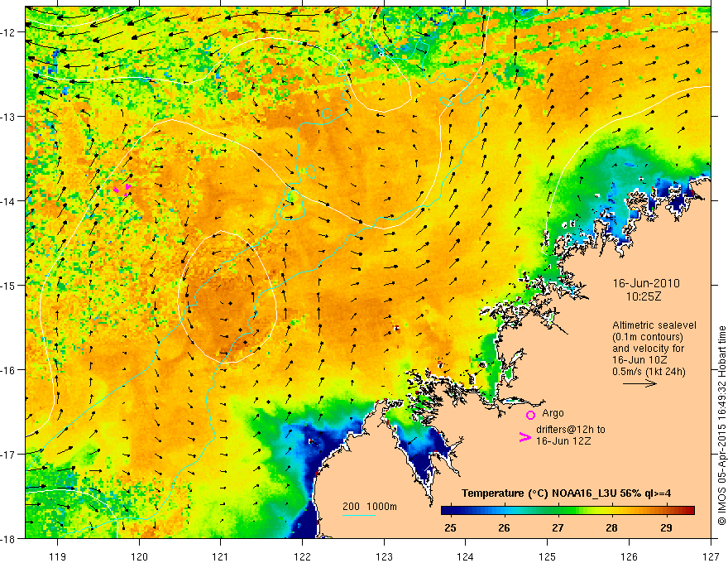
Task: Click the '127' longitude axis label
Action: point(711,556)
